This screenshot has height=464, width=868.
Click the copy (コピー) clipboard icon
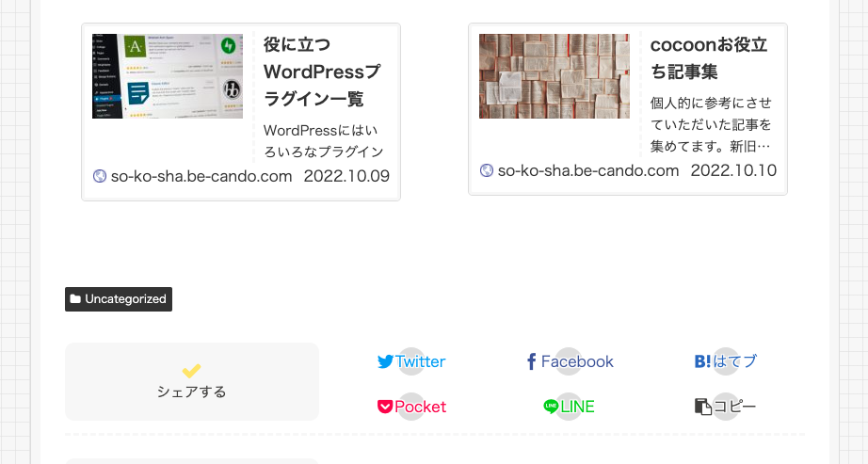point(702,407)
